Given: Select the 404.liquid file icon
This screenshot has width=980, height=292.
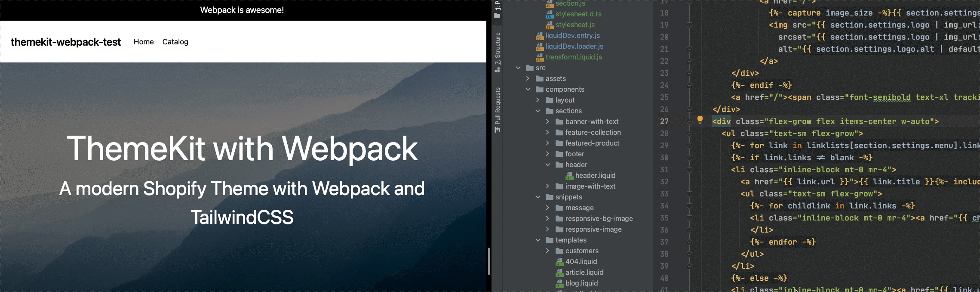Looking at the screenshot, I should [559, 262].
